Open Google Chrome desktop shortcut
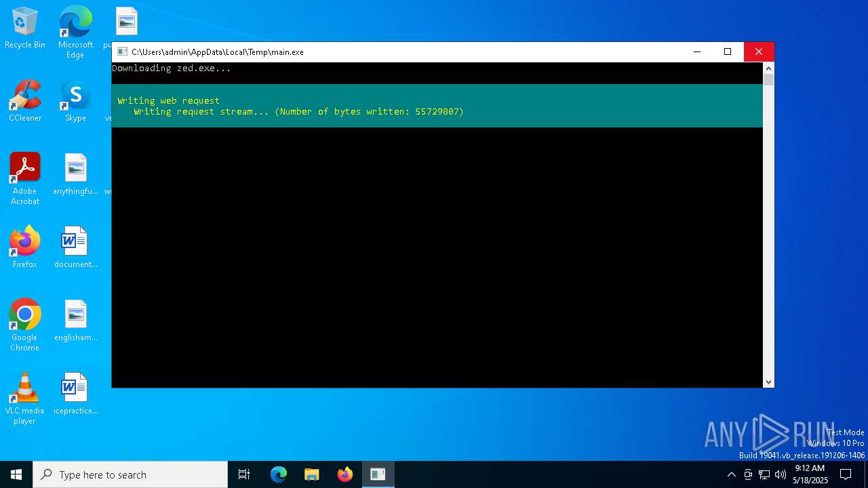This screenshot has height=488, width=868. click(25, 326)
